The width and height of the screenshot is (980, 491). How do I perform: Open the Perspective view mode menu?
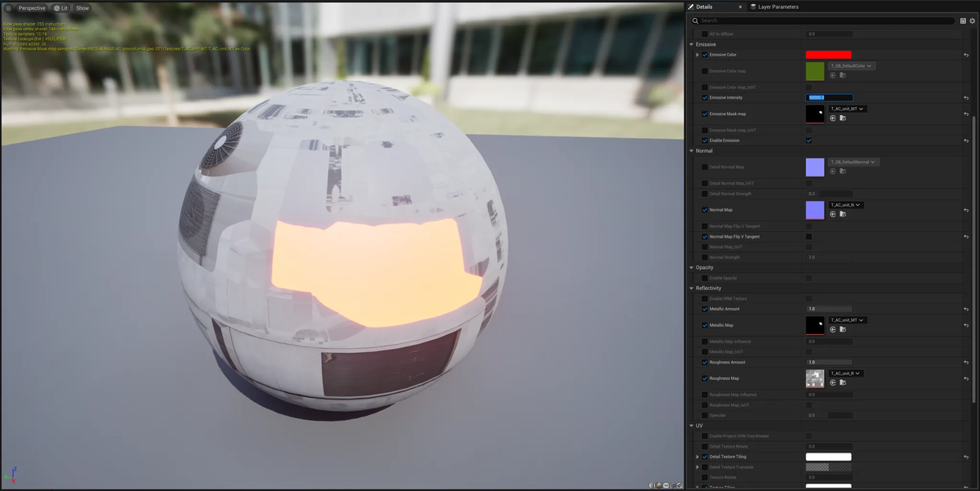[x=32, y=8]
